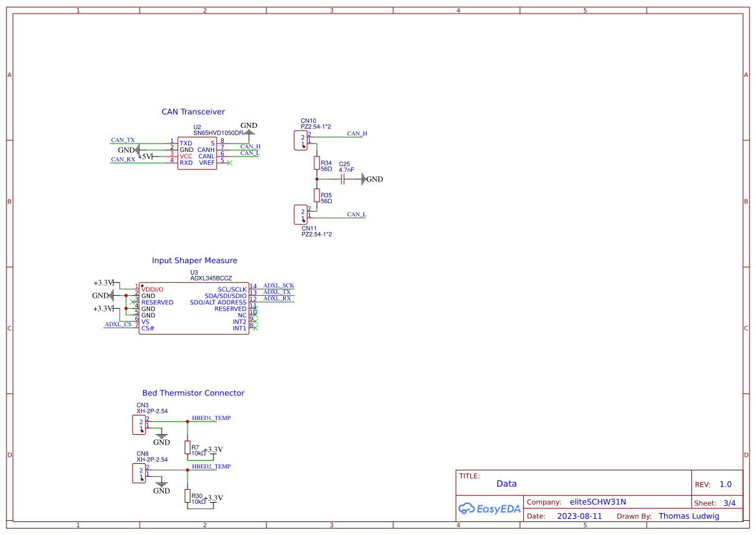Select the GND symbol above pin S of U2
Image resolution: width=756 pixels, height=535 pixels.
[248, 131]
